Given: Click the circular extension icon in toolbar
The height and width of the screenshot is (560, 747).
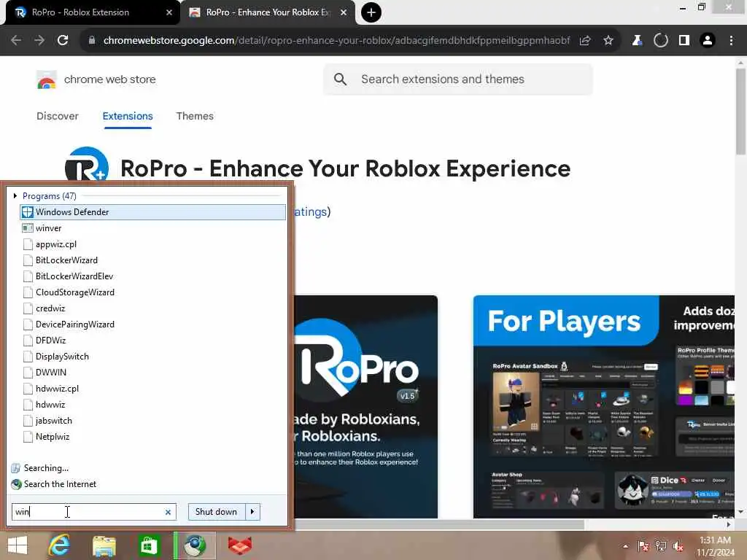Looking at the screenshot, I should point(661,41).
